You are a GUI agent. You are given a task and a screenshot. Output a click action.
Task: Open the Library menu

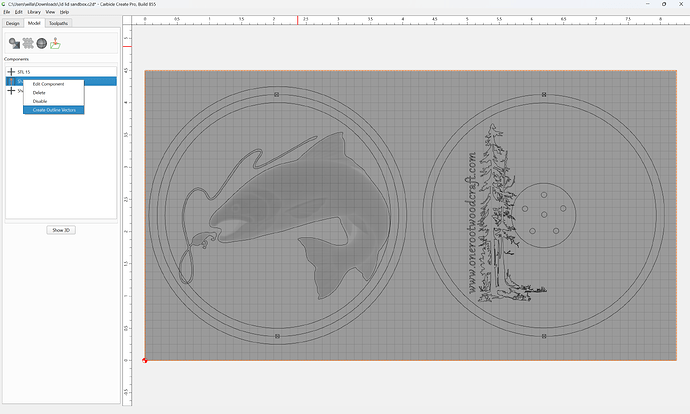click(x=34, y=12)
